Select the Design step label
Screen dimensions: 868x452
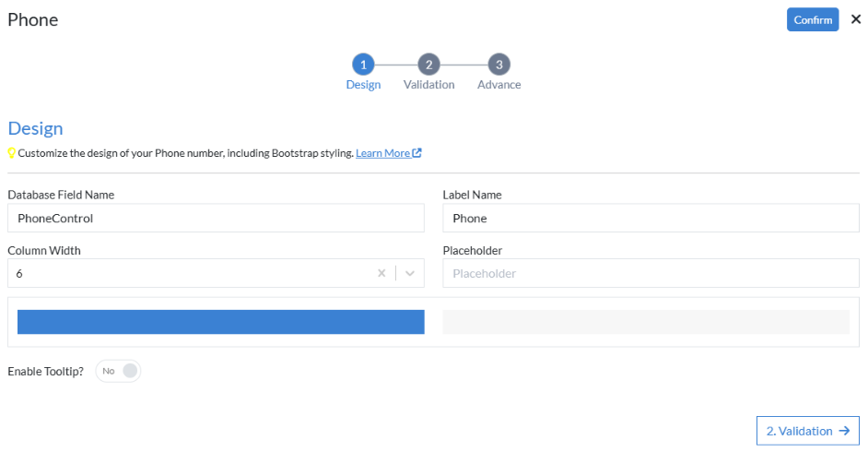(x=363, y=85)
